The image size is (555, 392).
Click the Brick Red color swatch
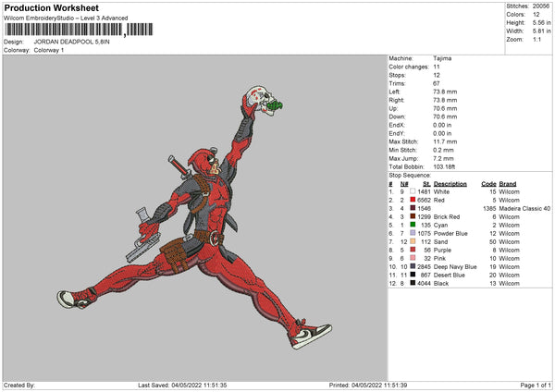click(413, 216)
